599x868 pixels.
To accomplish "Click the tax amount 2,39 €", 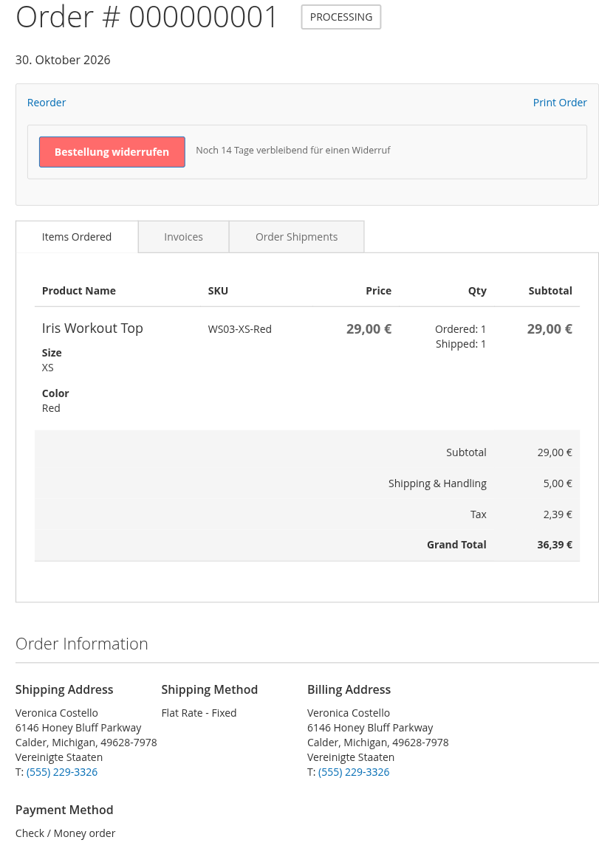I will coord(558,514).
